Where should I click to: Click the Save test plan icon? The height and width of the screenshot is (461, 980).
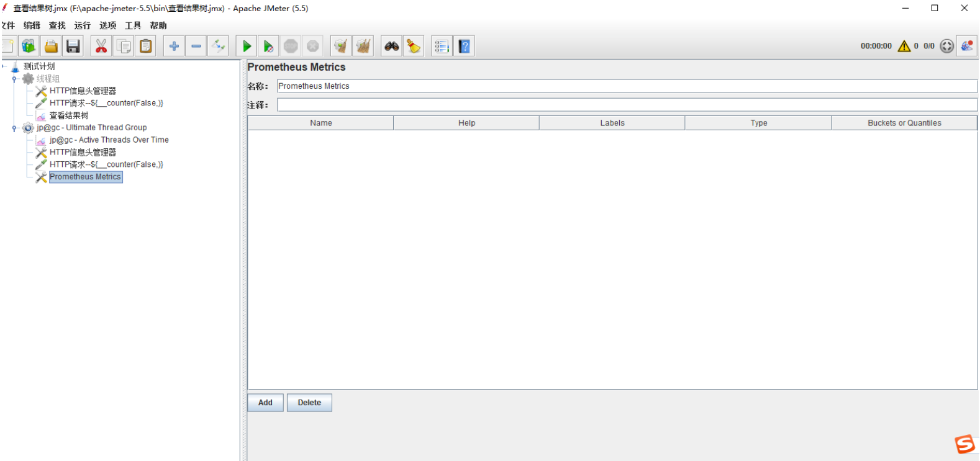pyautogui.click(x=73, y=46)
